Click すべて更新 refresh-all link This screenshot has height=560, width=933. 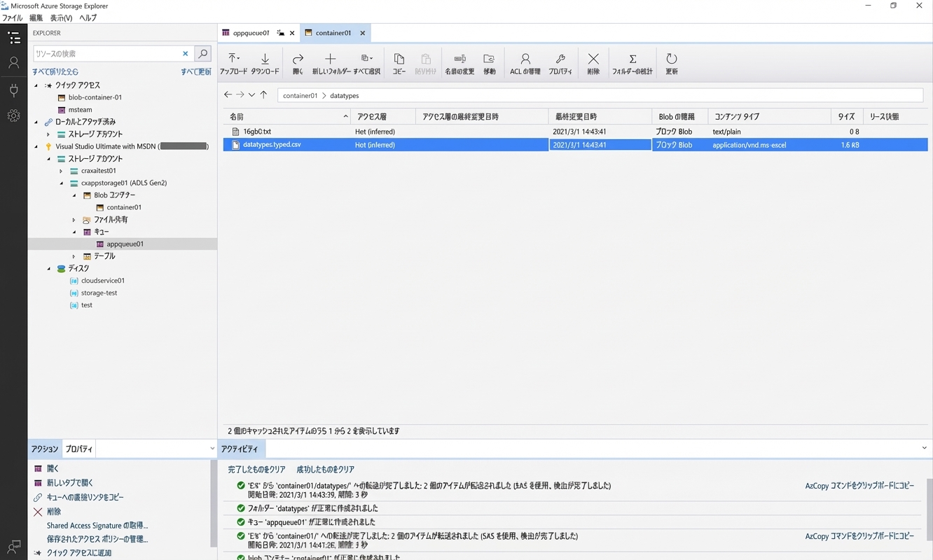(x=195, y=71)
